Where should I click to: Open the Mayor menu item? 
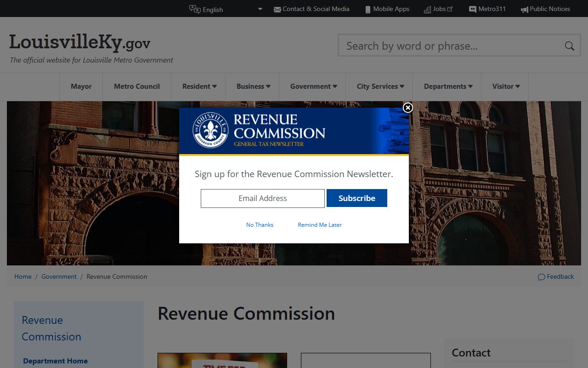[81, 86]
